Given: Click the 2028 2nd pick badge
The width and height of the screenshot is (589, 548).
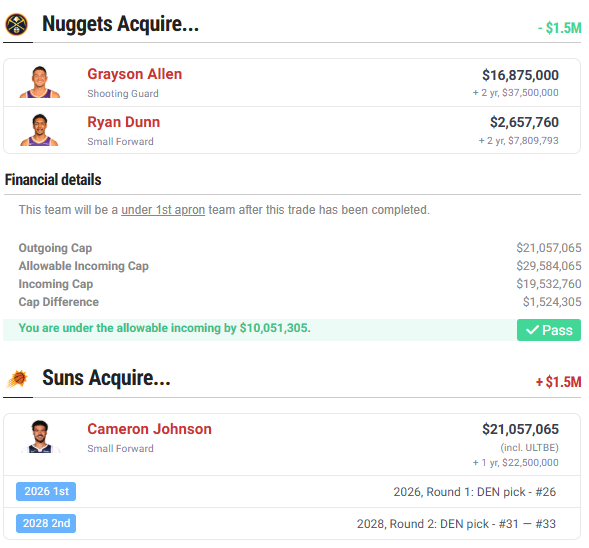Looking at the screenshot, I should 46,523.
